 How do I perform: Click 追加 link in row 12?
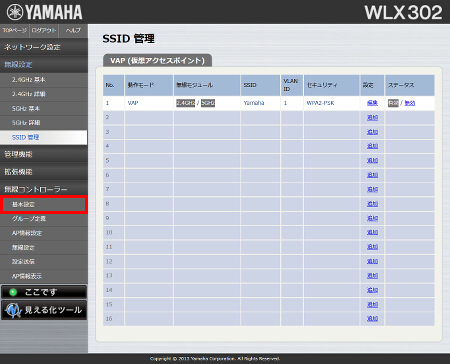(372, 261)
